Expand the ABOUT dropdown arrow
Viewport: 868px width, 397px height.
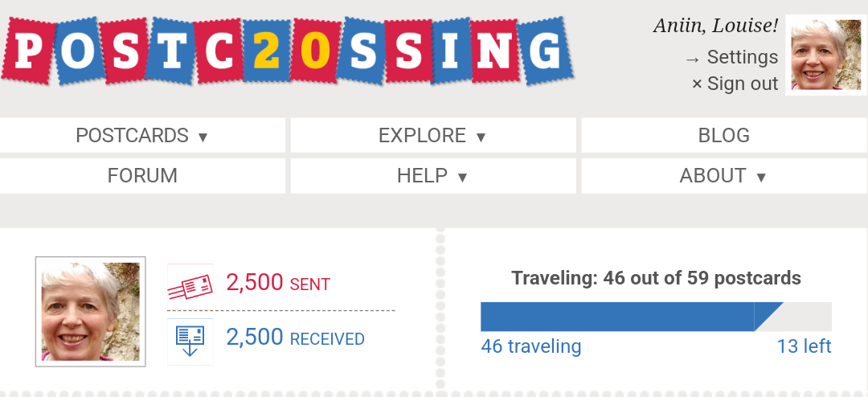tap(761, 177)
